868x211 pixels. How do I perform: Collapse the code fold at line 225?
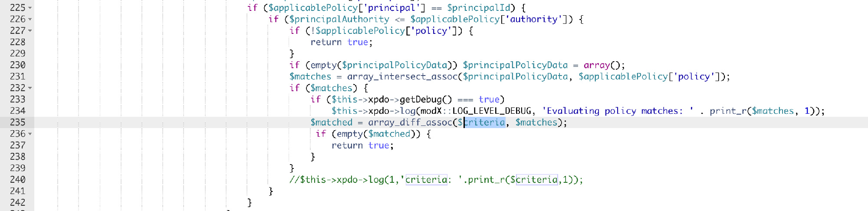click(30, 8)
